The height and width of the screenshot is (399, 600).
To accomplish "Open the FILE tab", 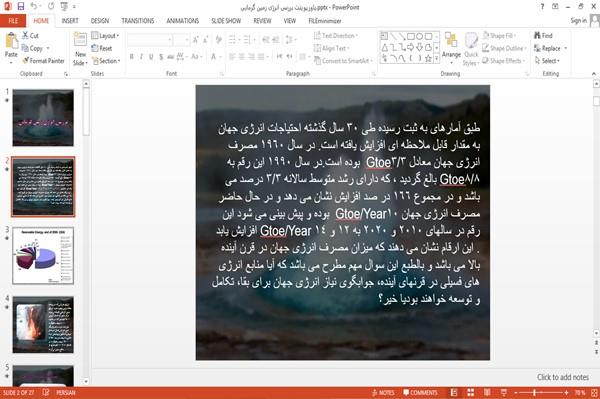I will (x=13, y=21).
